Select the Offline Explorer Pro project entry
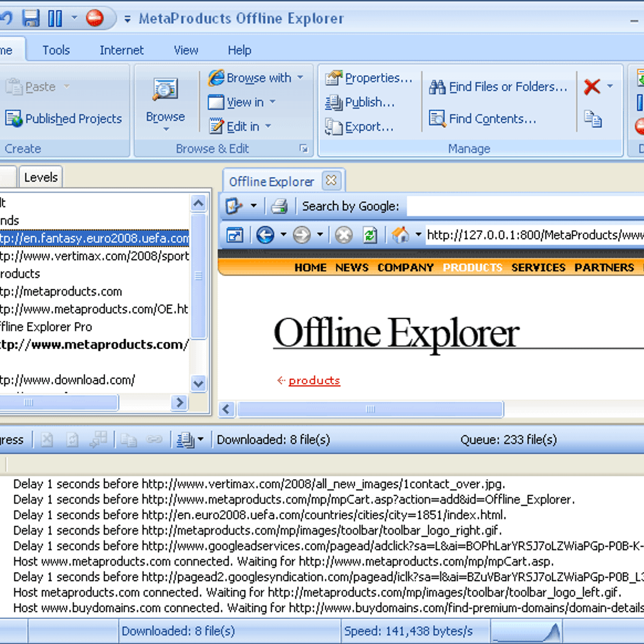Viewport: 644px width, 644px height. click(46, 327)
